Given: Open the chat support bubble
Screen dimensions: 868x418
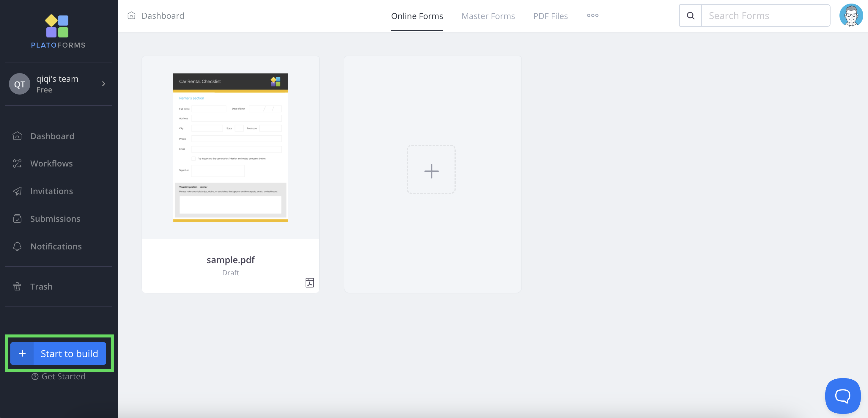Looking at the screenshot, I should pyautogui.click(x=842, y=396).
